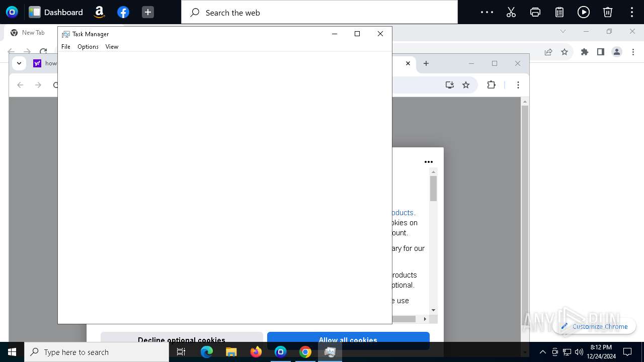
Task: Open Chrome's three-dot menu
Action: coord(518,85)
